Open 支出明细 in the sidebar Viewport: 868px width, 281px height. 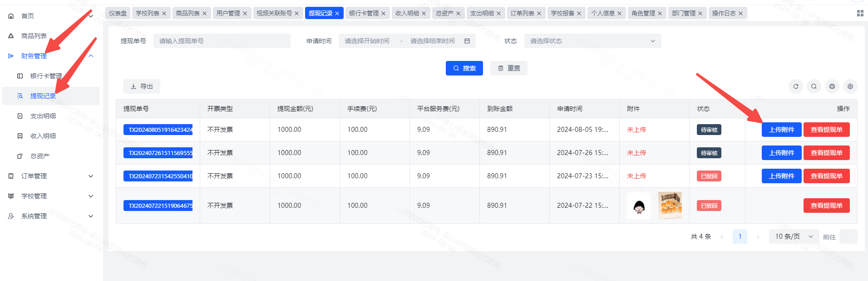(x=43, y=116)
